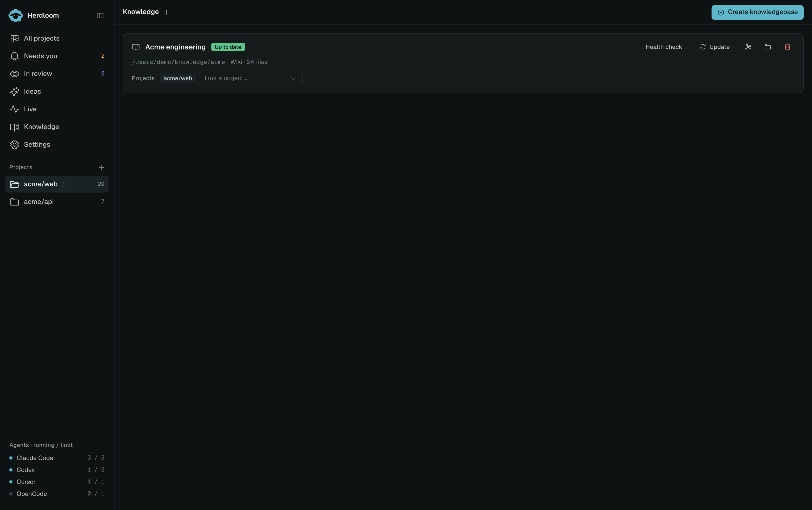This screenshot has height=510, width=812.
Task: Click the Claude Code agent row
Action: click(57, 458)
